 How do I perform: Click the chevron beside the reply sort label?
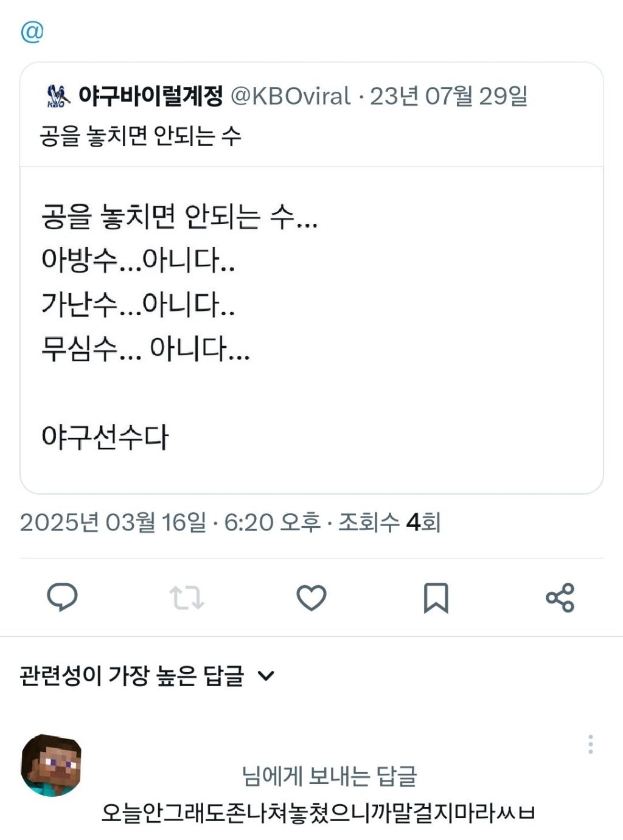point(266,676)
